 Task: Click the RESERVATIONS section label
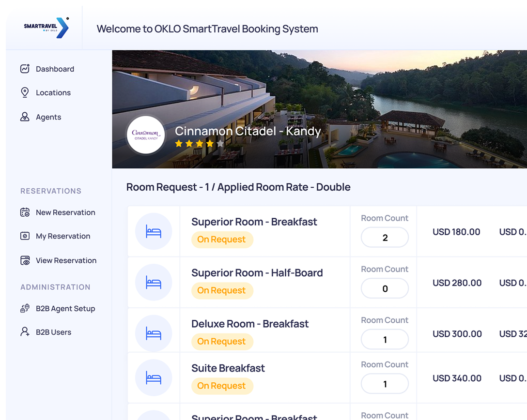51,191
